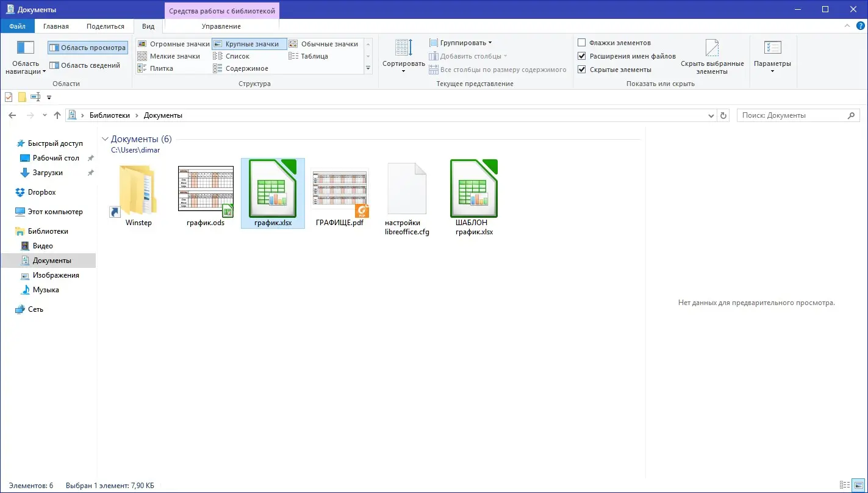The height and width of the screenshot is (493, 868).
Task: Switch layout to Содержимое view
Action: coord(241,68)
